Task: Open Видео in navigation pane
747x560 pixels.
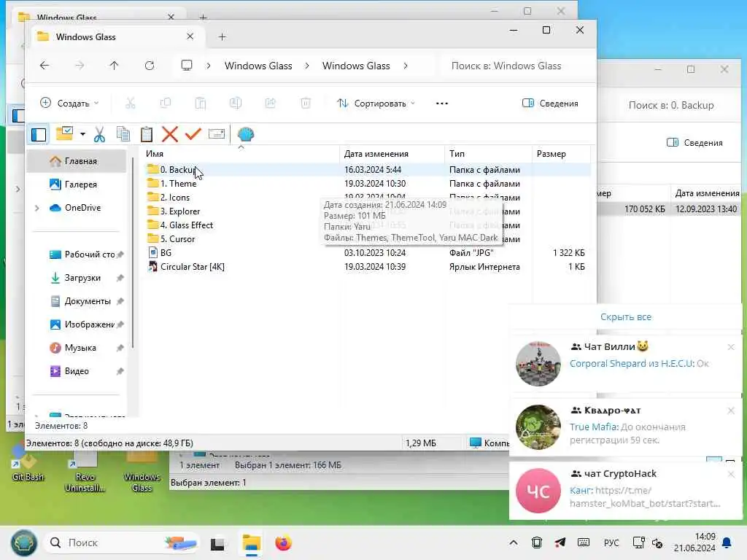Action: [x=76, y=371]
